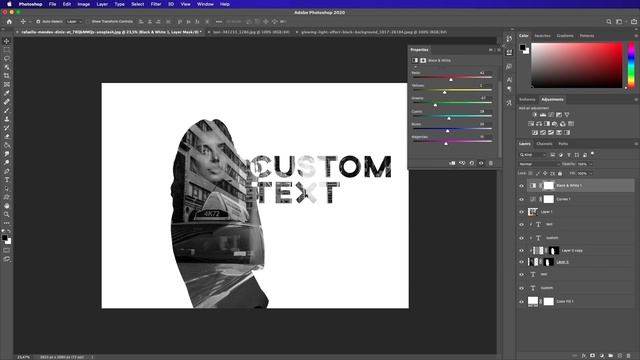The height and width of the screenshot is (360, 640).
Task: Click the Apple menu icon
Action: (x=9, y=4)
